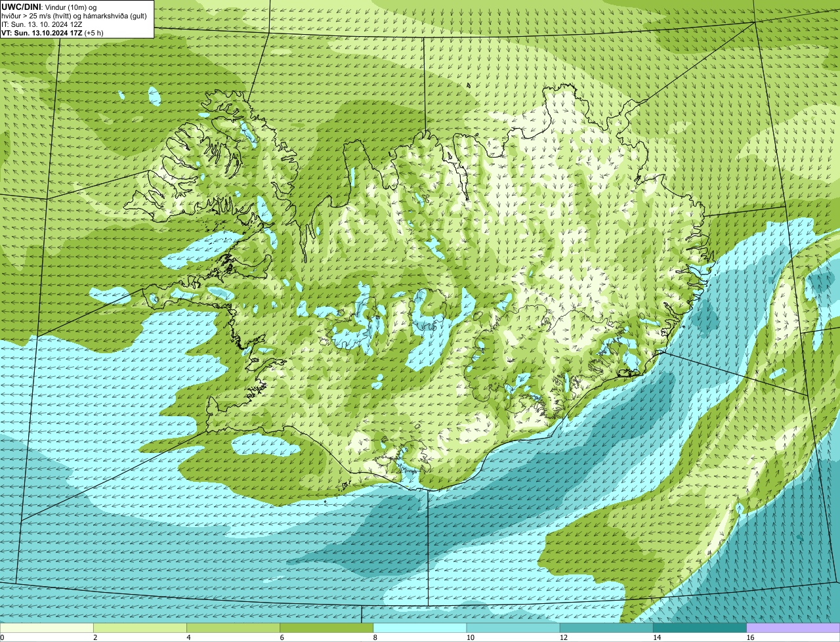Click the dark teal 14–16 m/s legend swatch
Screen dimensions: 840x642
tap(700, 628)
